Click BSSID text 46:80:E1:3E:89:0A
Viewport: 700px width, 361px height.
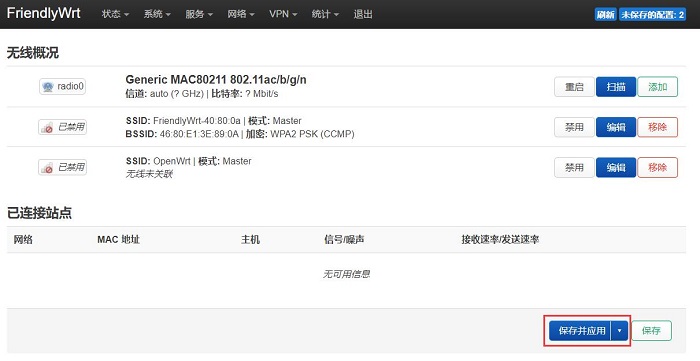(x=199, y=134)
